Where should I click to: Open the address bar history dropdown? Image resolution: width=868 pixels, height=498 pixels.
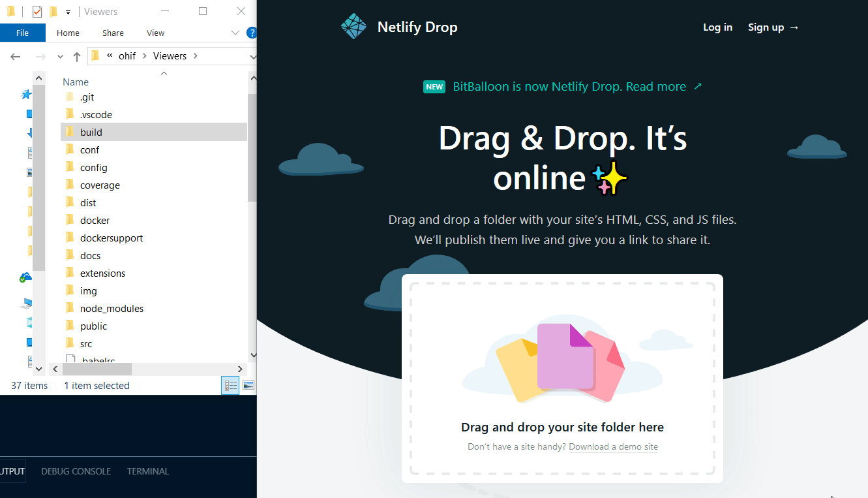(x=253, y=55)
